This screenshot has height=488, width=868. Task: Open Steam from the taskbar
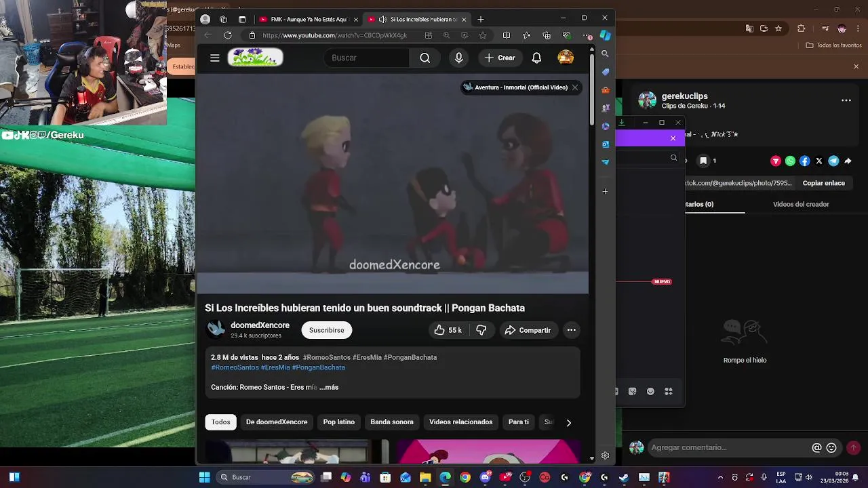pyautogui.click(x=624, y=477)
